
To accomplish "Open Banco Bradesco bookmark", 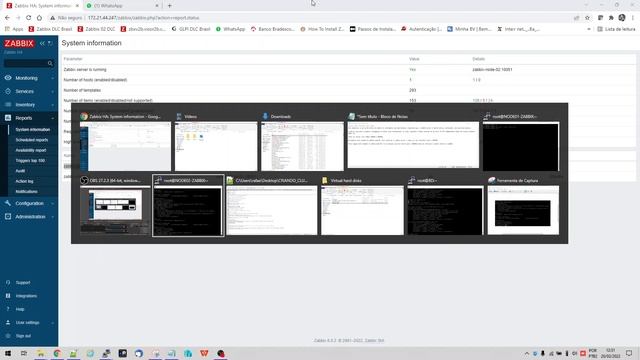I will click(272, 29).
